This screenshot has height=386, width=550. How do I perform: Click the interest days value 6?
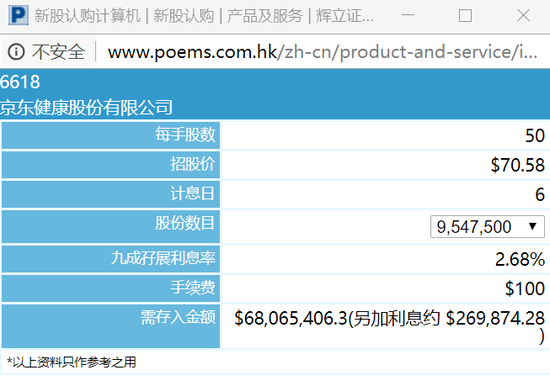540,194
